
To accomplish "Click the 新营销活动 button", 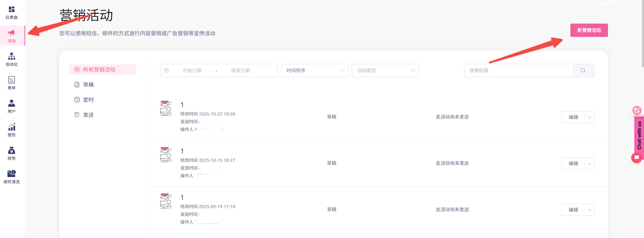I will point(589,30).
